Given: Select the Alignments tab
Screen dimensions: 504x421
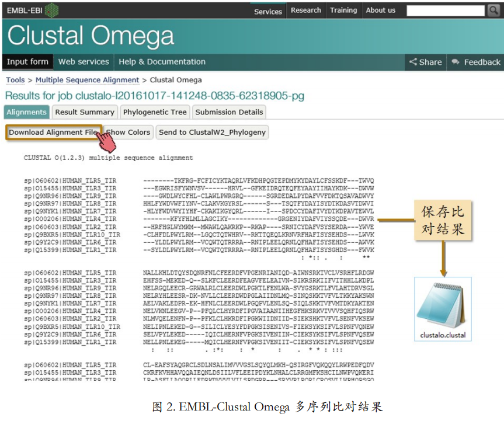Looking at the screenshot, I should [27, 112].
